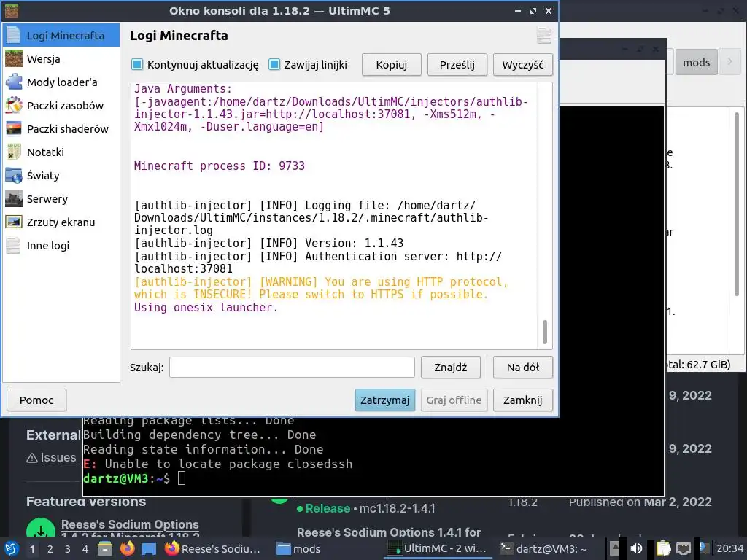Viewport: 747px width, 560px height.
Task: Click UltimMC window title bar icon
Action: point(12,10)
